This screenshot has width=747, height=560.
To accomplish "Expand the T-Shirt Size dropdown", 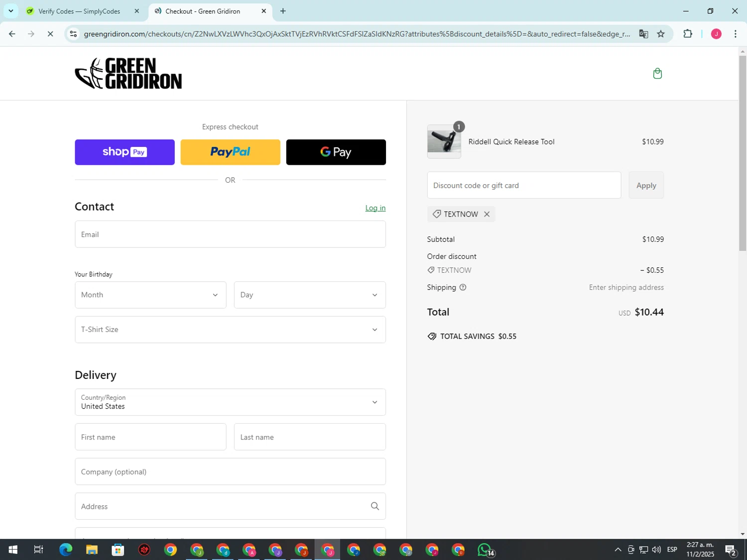I will (x=230, y=330).
